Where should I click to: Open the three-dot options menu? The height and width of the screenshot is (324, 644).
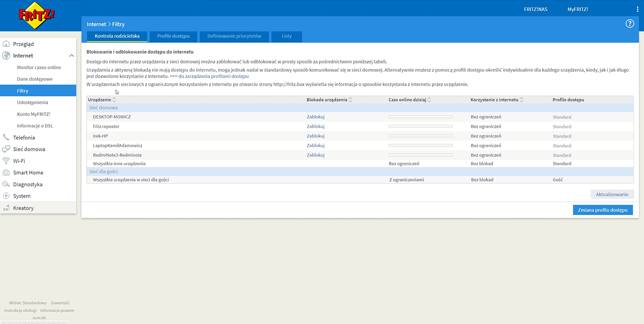(x=637, y=9)
